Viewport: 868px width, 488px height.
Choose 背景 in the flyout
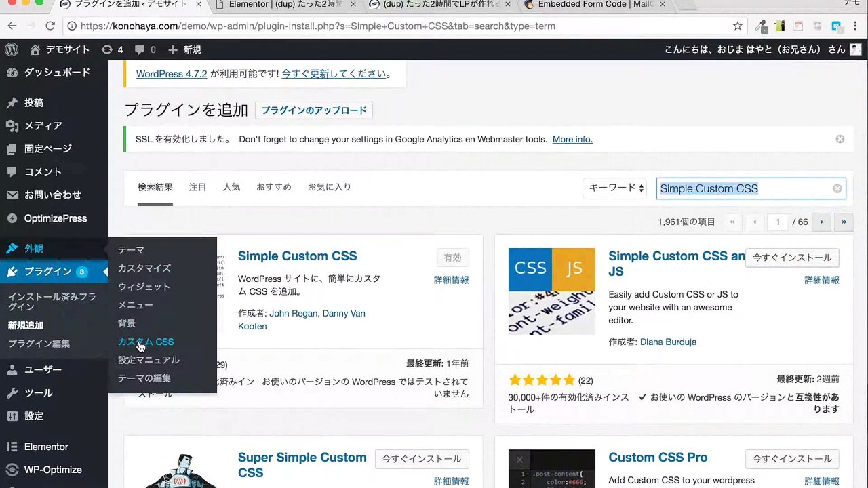tap(127, 323)
